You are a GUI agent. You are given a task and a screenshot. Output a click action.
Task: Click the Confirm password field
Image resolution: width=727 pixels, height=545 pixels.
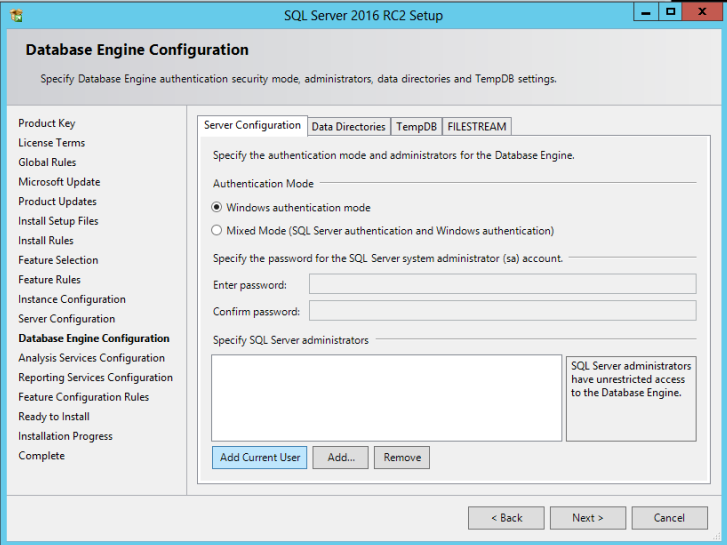click(x=502, y=311)
